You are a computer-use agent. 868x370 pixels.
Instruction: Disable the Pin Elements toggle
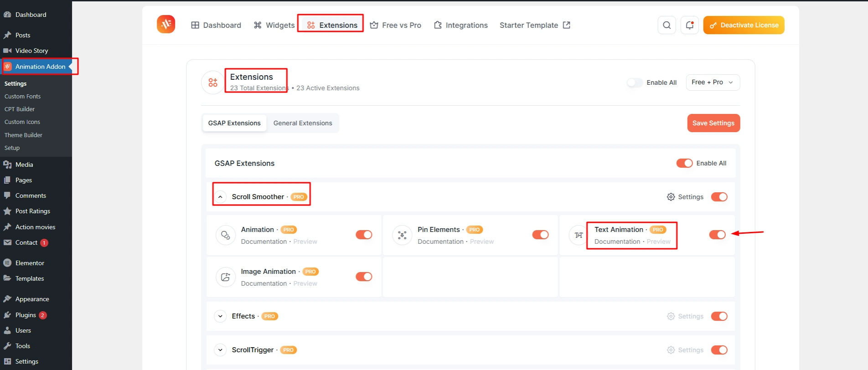click(x=540, y=235)
